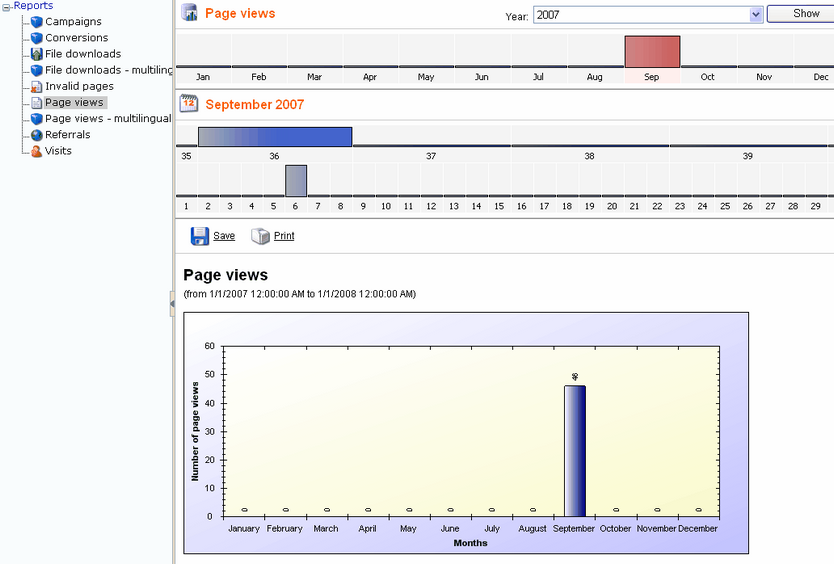Select day 6 bar in September
This screenshot has height=564, width=834.
[296, 181]
